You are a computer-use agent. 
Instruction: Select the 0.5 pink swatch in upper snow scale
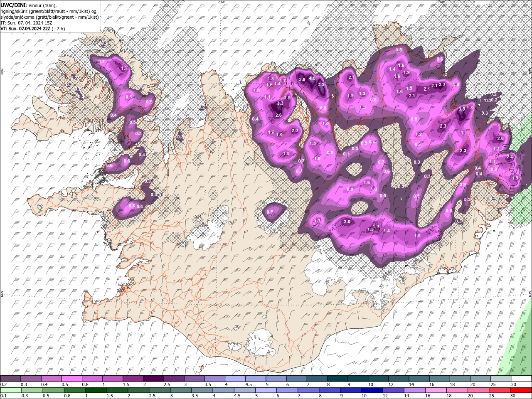tap(71, 379)
